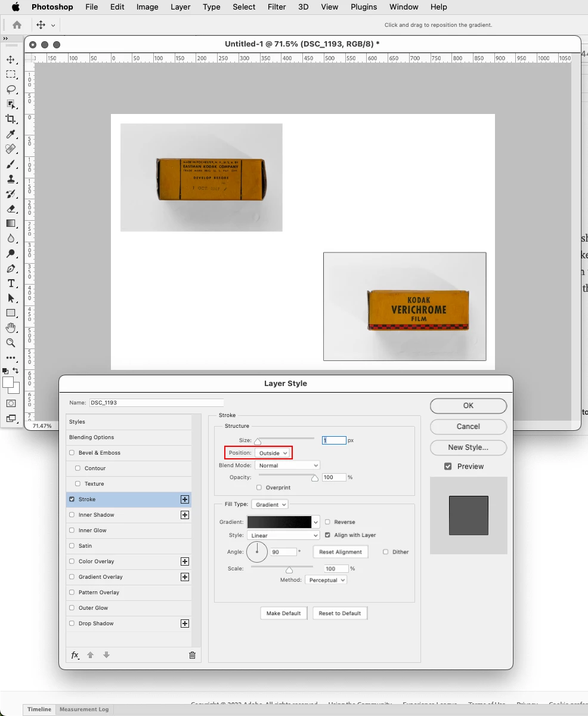Click the Reset Alignment button
The height and width of the screenshot is (716, 588).
[341, 552]
